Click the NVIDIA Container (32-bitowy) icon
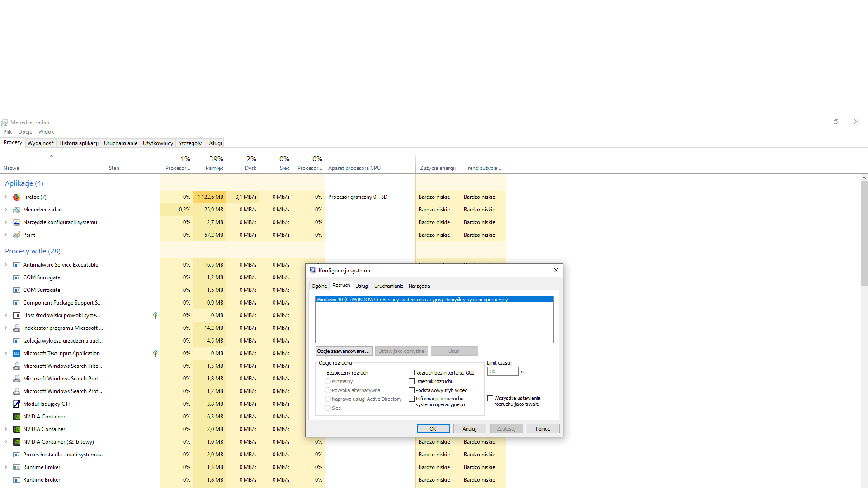Image resolution: width=868 pixels, height=488 pixels. pos(17,442)
